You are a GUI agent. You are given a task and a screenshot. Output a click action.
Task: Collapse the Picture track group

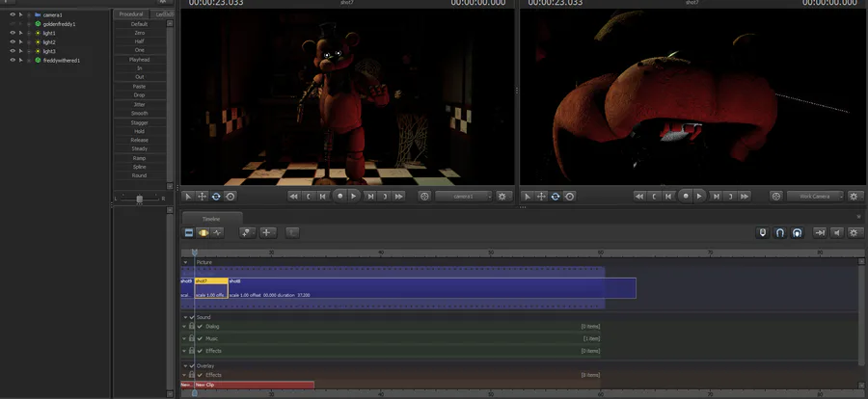pos(185,262)
